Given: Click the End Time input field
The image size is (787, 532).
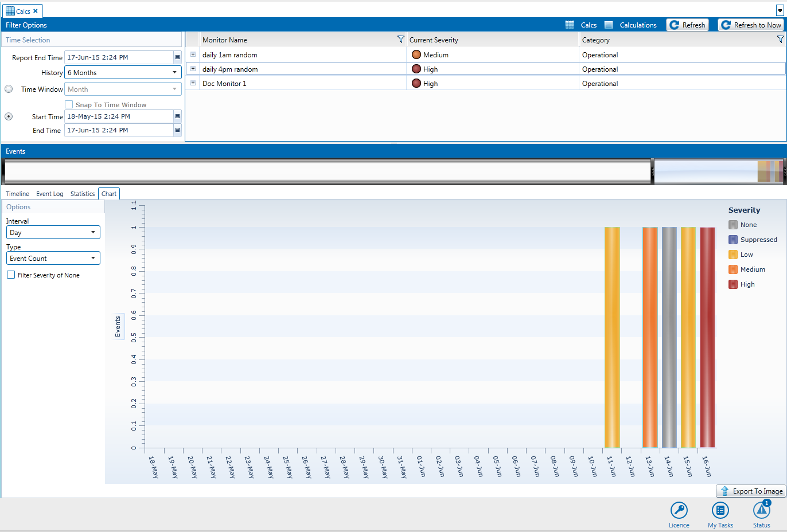Looking at the screenshot, I should (x=119, y=130).
